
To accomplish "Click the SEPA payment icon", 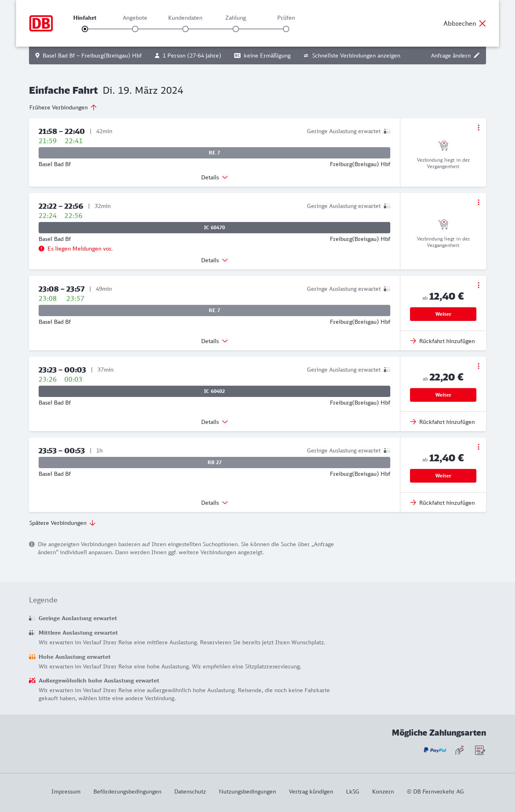I will tap(480, 750).
